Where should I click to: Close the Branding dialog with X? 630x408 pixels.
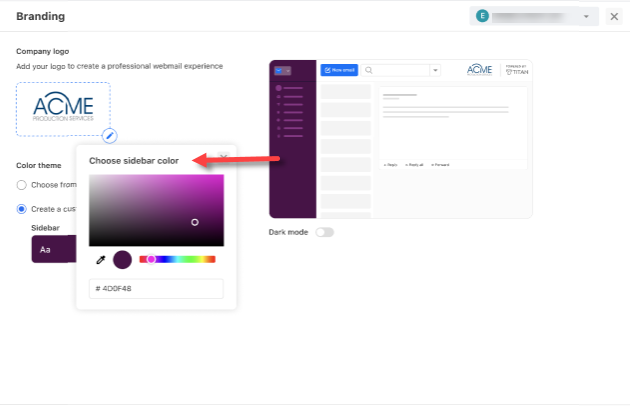click(614, 16)
